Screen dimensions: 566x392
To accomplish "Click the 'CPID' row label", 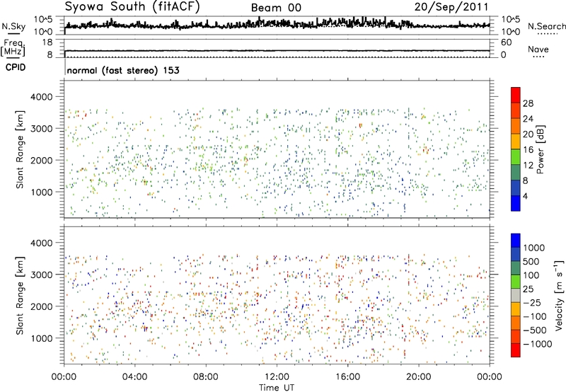I will tap(16, 67).
